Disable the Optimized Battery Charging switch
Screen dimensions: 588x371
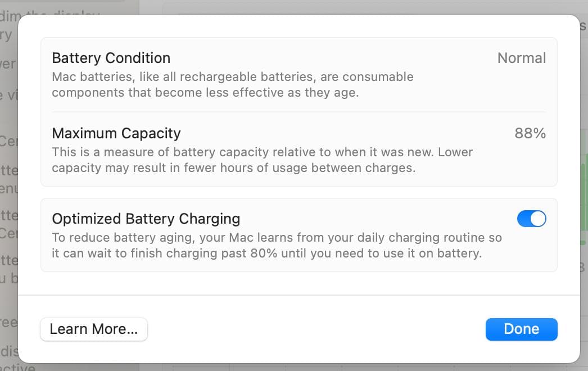(x=531, y=219)
